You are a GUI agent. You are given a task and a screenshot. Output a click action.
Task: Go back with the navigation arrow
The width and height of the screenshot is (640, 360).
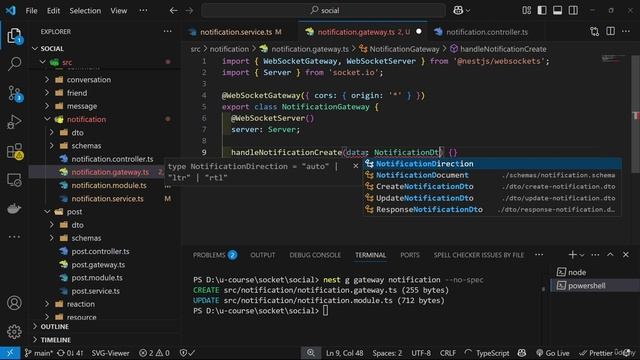click(173, 11)
